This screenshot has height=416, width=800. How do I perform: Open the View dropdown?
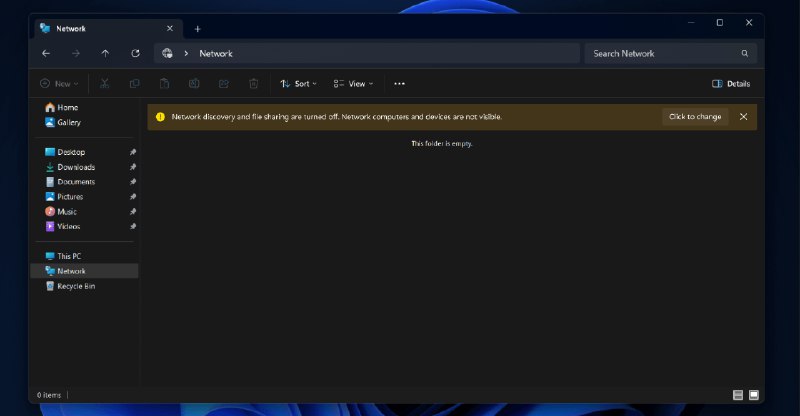click(353, 84)
